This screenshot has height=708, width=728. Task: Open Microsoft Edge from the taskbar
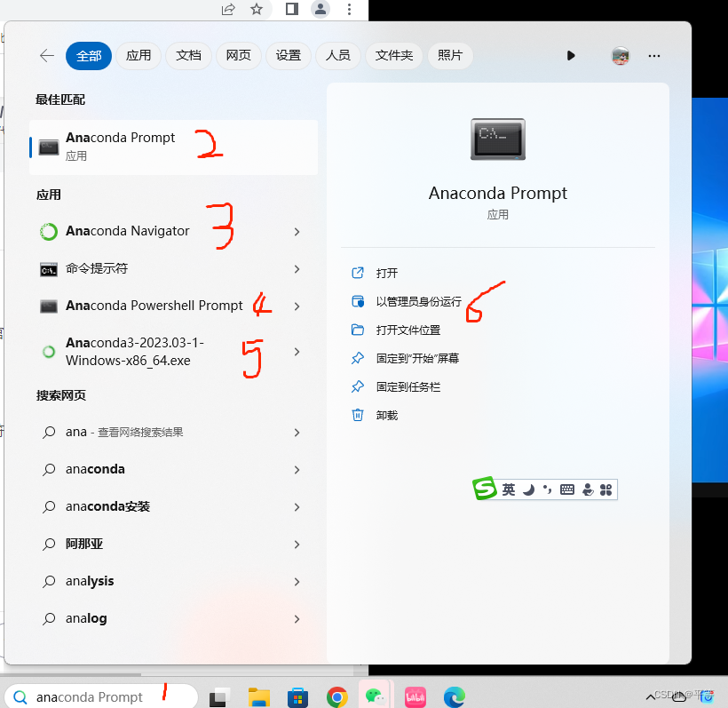454,697
